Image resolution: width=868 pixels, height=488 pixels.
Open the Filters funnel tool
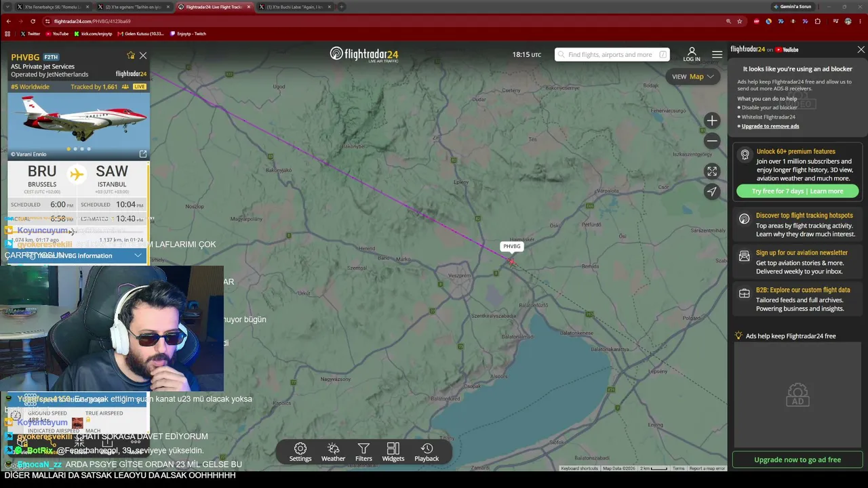[x=363, y=452]
